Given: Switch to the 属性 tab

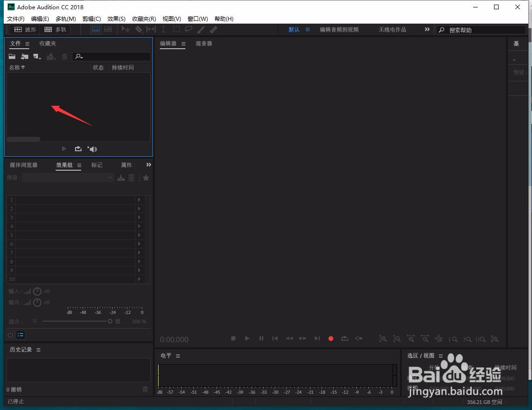Looking at the screenshot, I should (126, 165).
